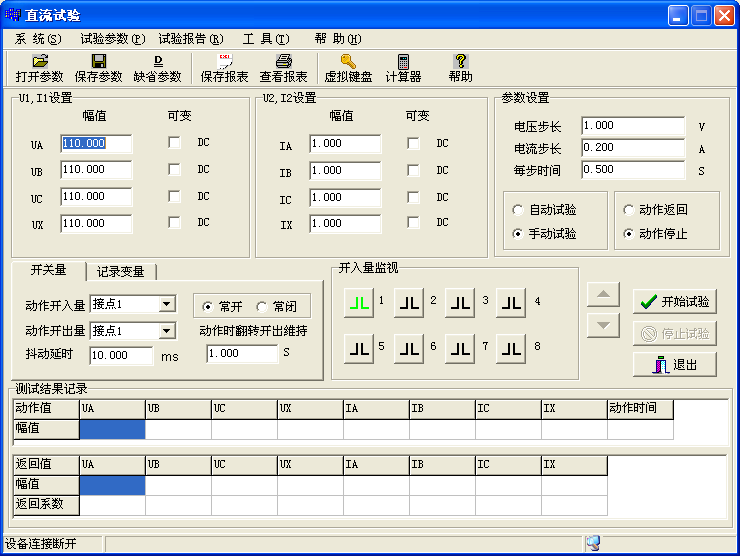This screenshot has width=740, height=556.
Task: Expand the 动作开入量 dropdown
Action: 167,303
